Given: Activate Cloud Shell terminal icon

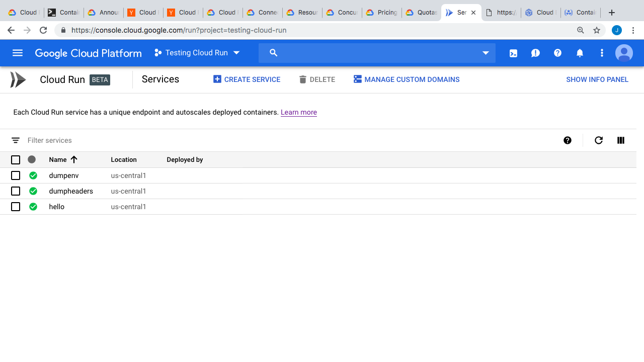Looking at the screenshot, I should coord(513,53).
